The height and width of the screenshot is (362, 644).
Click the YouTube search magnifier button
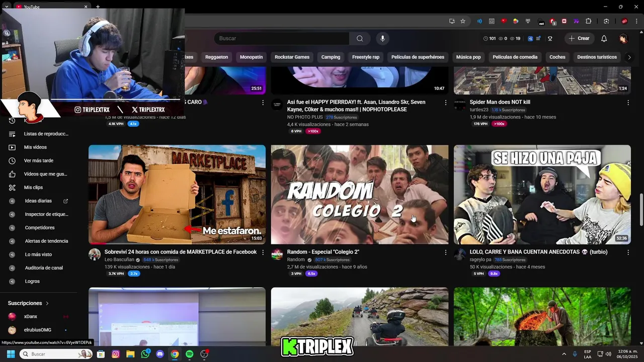[x=360, y=38]
